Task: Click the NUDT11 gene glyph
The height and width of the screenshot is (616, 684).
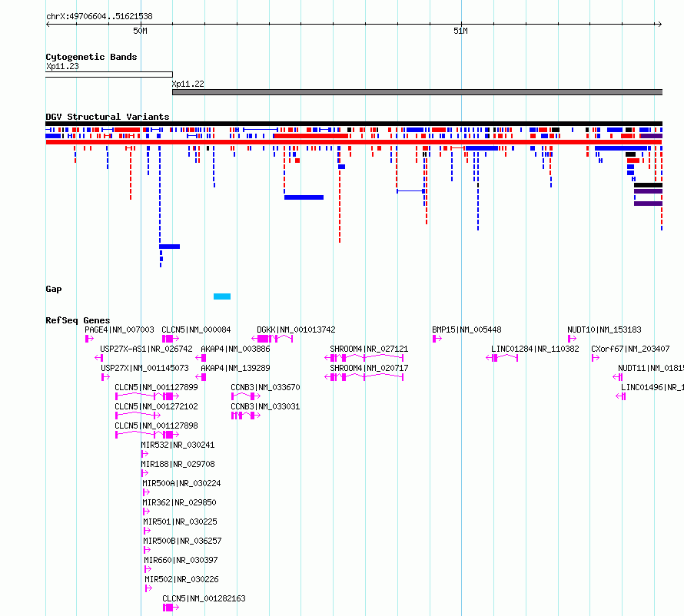Action: 618,377
